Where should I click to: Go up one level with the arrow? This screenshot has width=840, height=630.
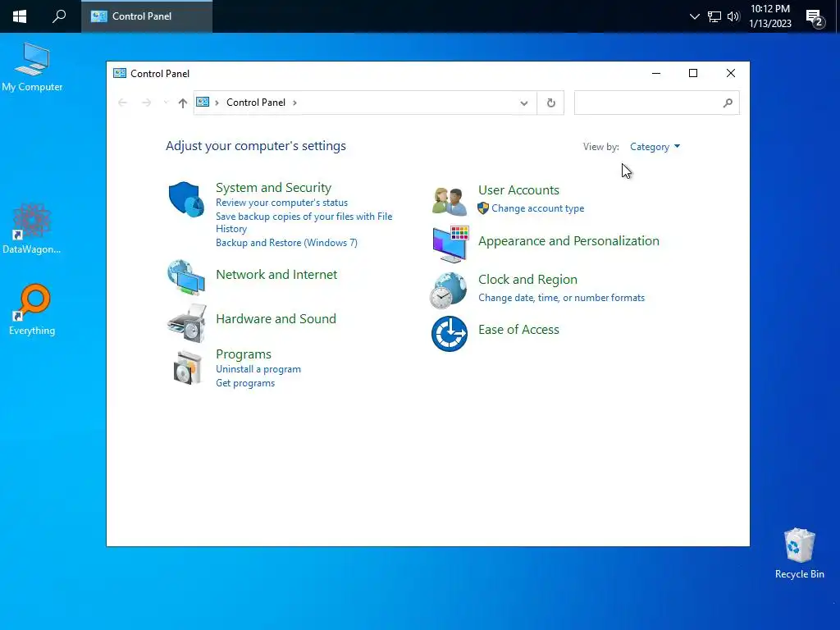183,103
